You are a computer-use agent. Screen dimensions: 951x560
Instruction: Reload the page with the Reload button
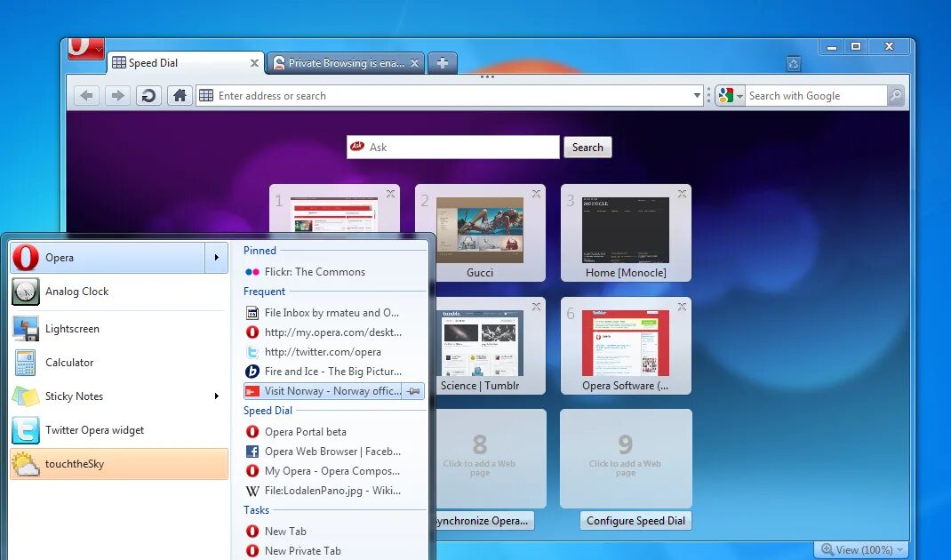pyautogui.click(x=148, y=95)
